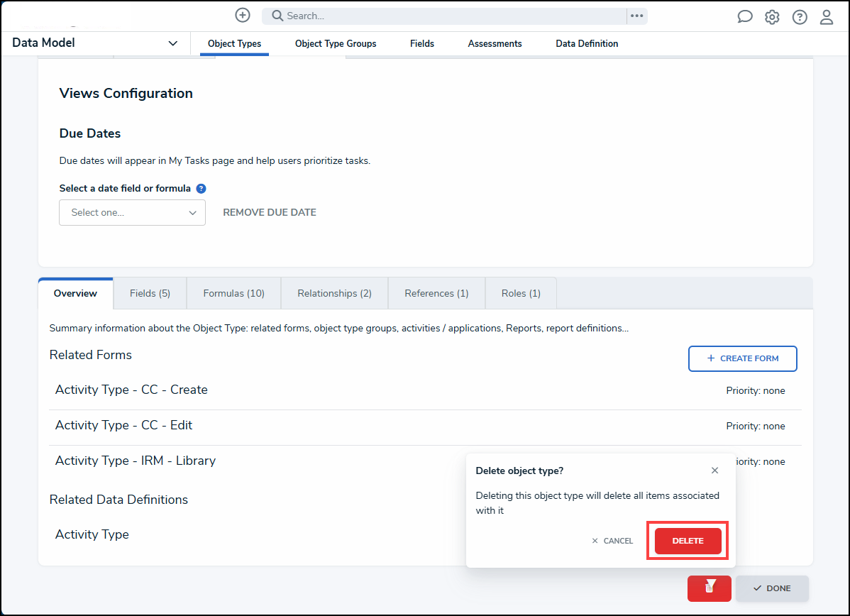Switch to Object Types tab
Screen dimensions: 850x616
click(234, 43)
